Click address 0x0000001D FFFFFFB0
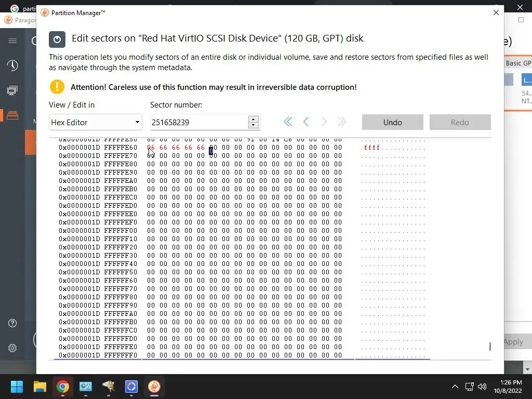This screenshot has height=399, width=532. [98, 322]
